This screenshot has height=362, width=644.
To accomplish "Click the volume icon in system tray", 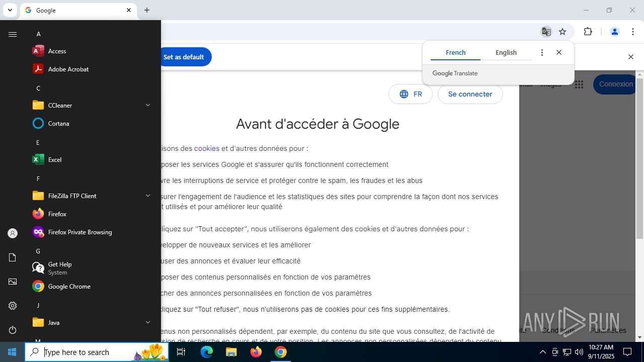I will (x=579, y=352).
